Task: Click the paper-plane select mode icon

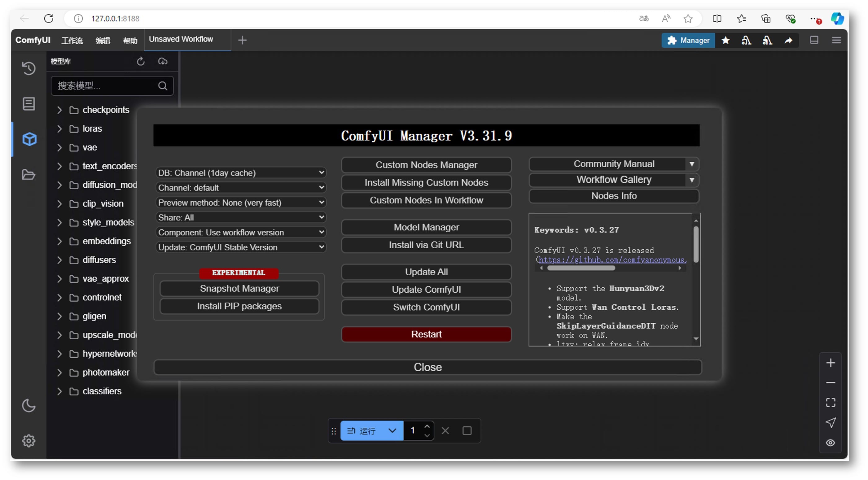Action: coord(830,422)
